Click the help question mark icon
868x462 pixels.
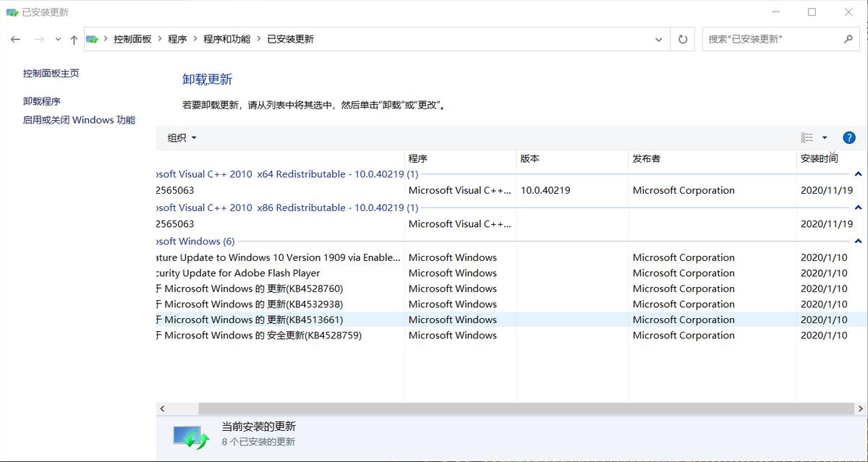coord(848,137)
